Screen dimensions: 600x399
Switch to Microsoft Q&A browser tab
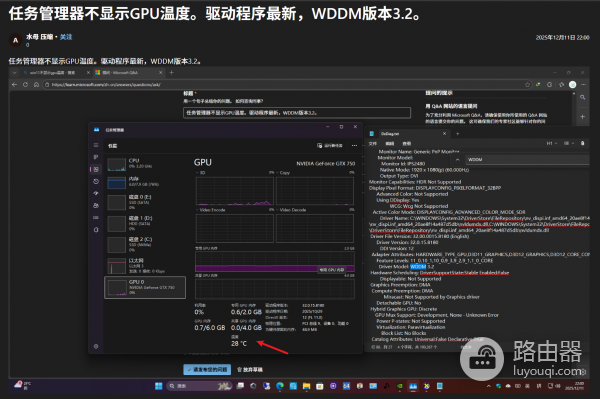[x=128, y=72]
